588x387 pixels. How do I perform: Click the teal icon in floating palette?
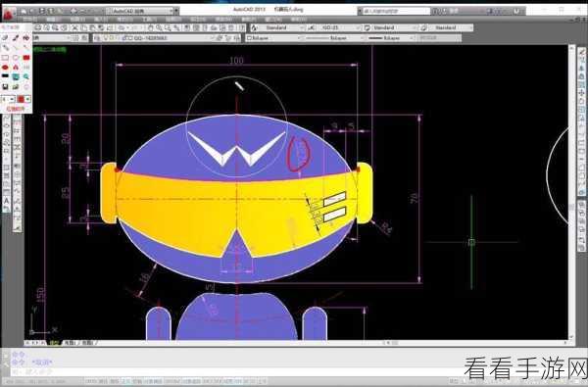[x=16, y=76]
